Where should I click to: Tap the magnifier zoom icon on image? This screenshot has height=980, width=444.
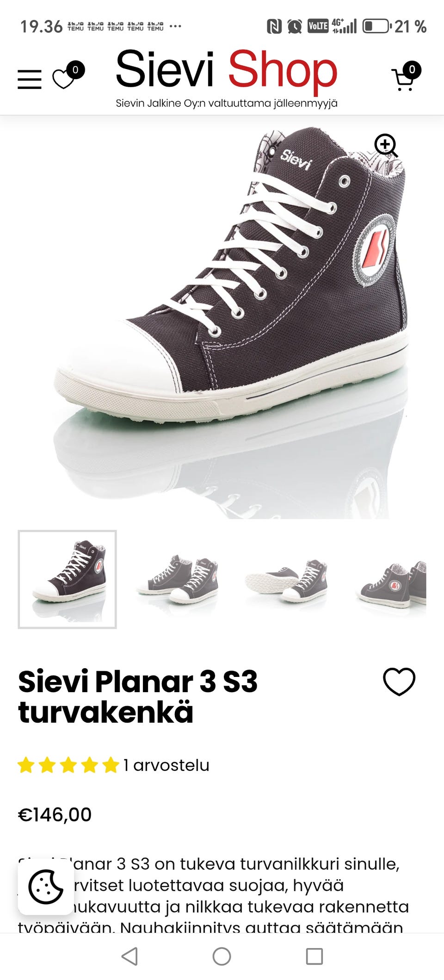pyautogui.click(x=386, y=146)
